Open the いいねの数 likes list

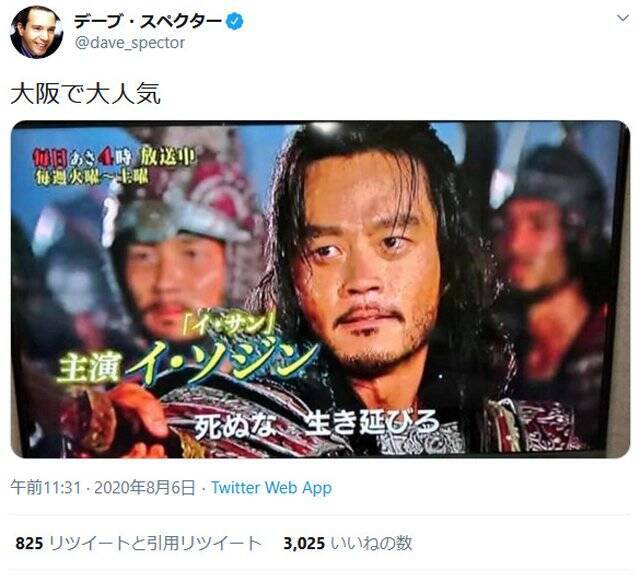[371, 543]
